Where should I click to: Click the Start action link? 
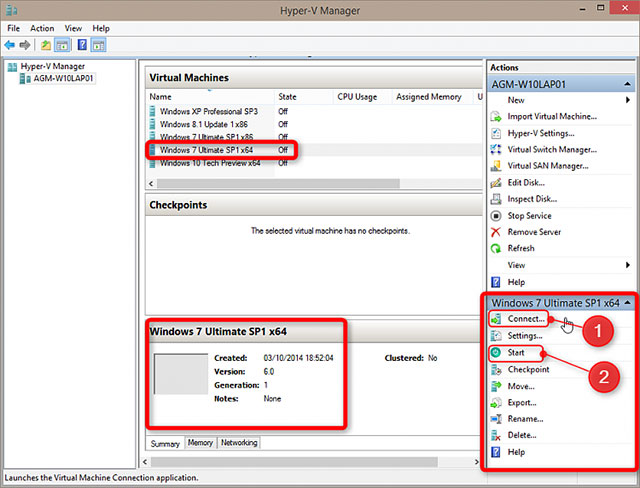click(x=516, y=353)
